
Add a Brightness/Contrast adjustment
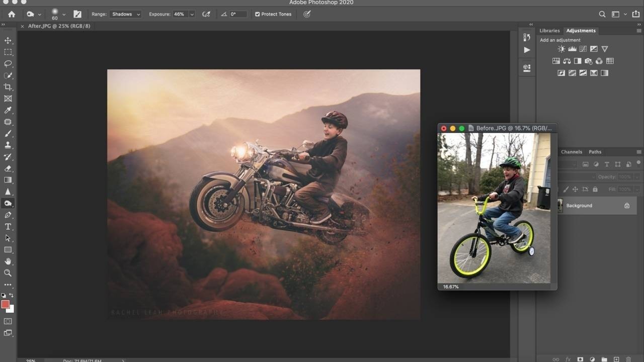coord(561,49)
